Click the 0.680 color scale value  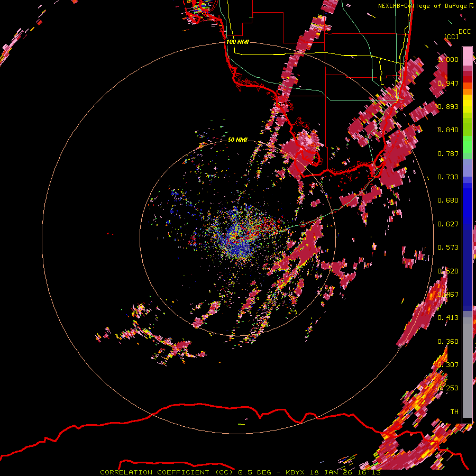(448, 200)
